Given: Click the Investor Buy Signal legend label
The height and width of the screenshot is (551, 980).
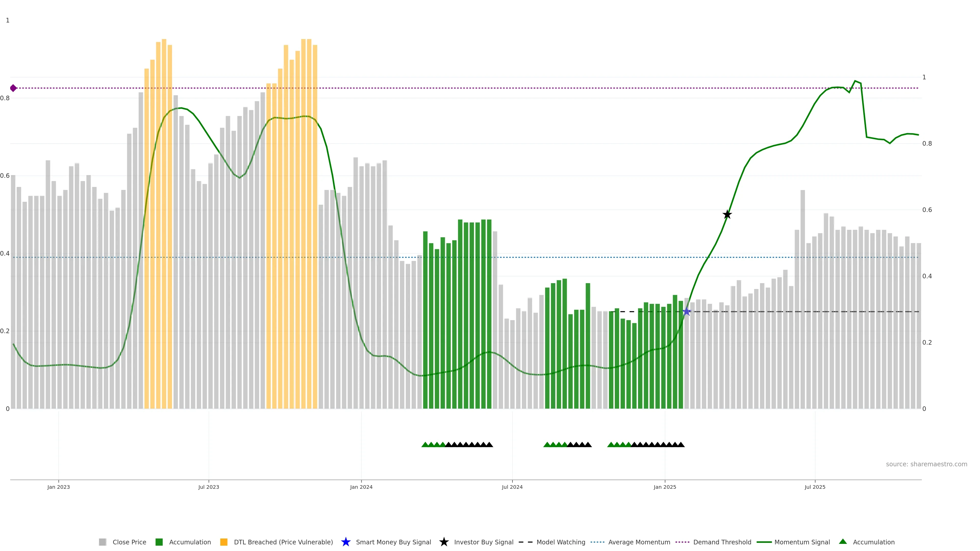Looking at the screenshot, I should point(484,542).
